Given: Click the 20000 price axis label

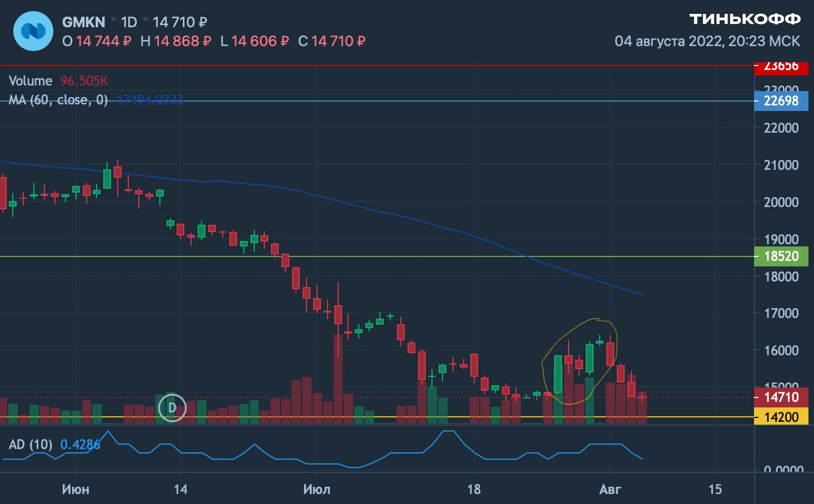Looking at the screenshot, I should 781,202.
